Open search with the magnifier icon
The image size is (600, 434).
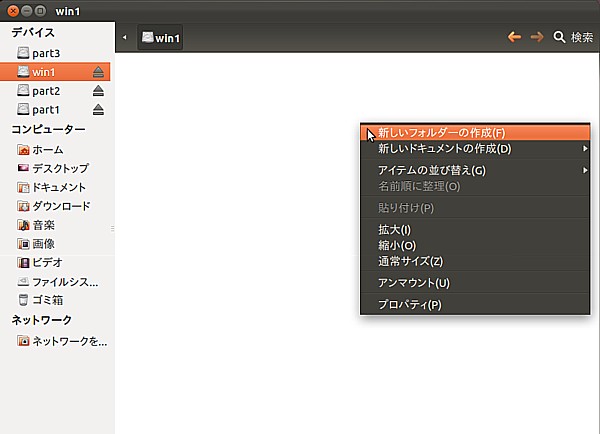tap(559, 37)
